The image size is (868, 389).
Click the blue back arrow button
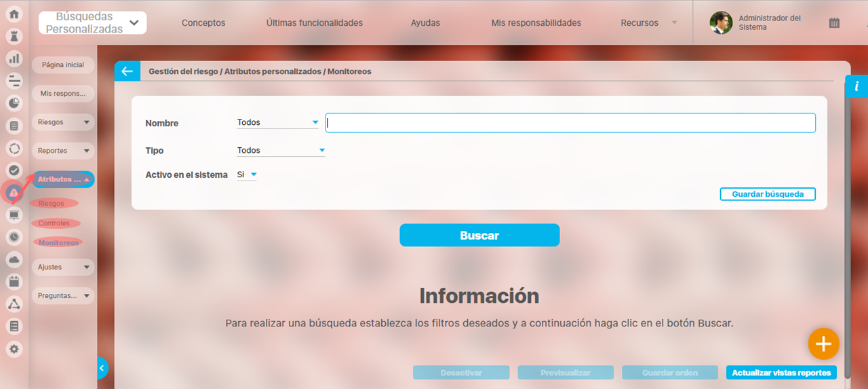click(x=127, y=71)
